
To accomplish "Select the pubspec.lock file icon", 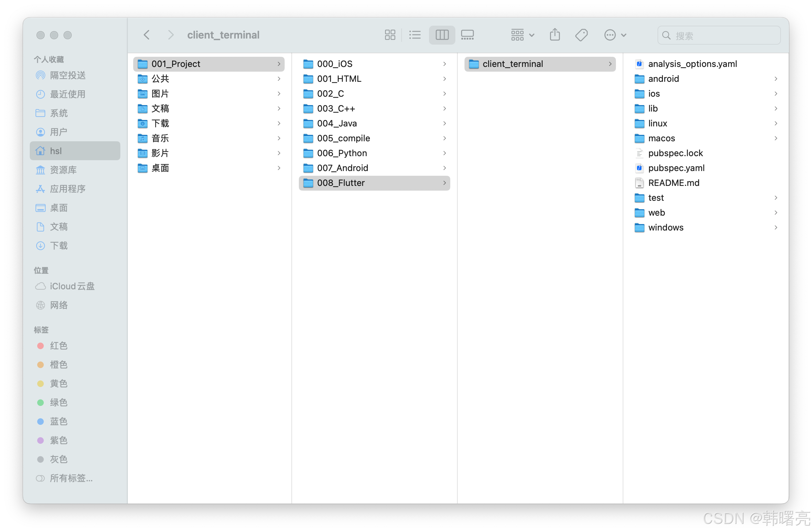I will coord(639,153).
